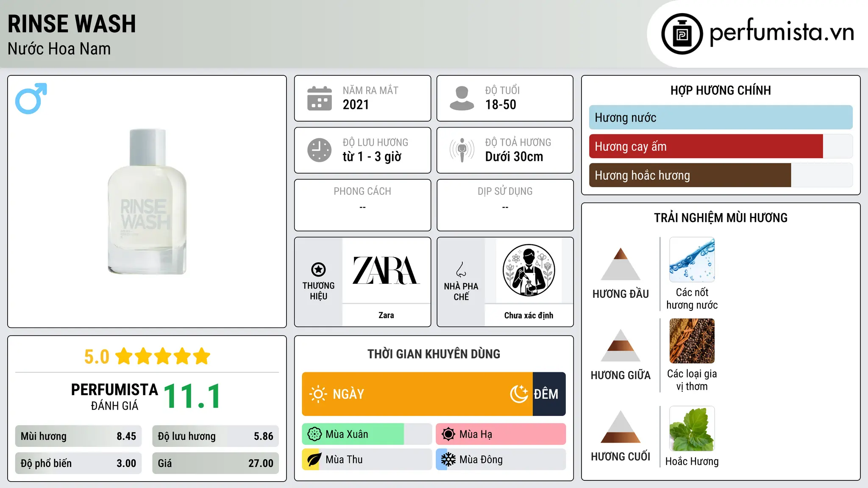Click the launch year value 2021

tap(356, 105)
